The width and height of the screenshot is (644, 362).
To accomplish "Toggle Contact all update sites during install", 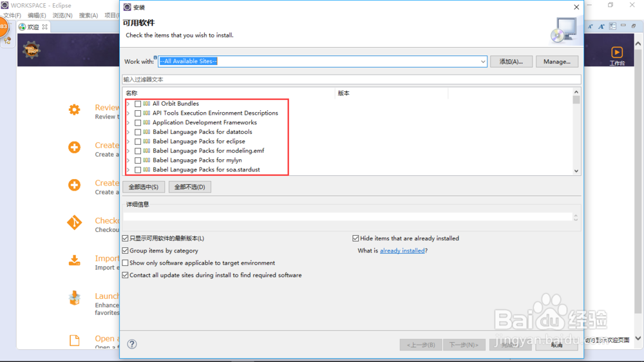I will coord(126,275).
